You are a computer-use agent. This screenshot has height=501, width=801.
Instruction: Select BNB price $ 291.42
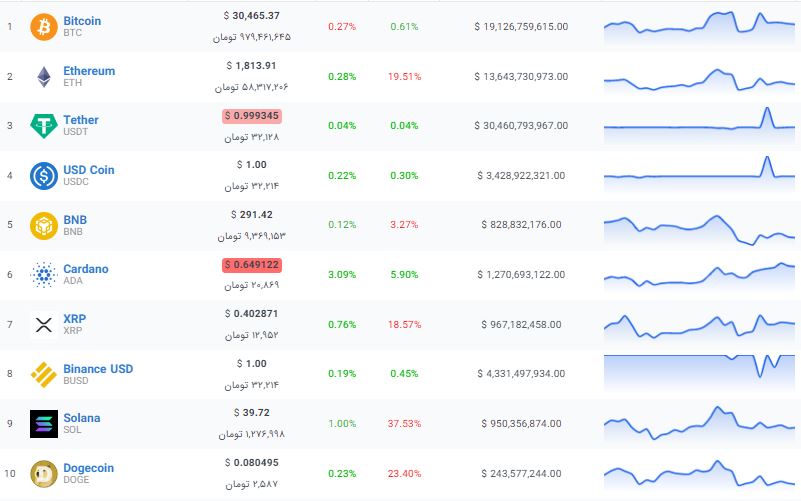coord(251,215)
